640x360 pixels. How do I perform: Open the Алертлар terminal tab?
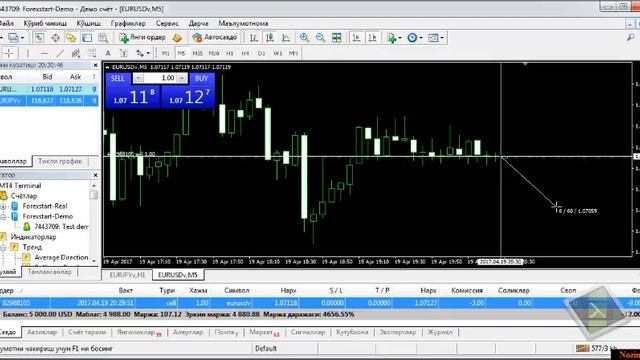coord(188,332)
